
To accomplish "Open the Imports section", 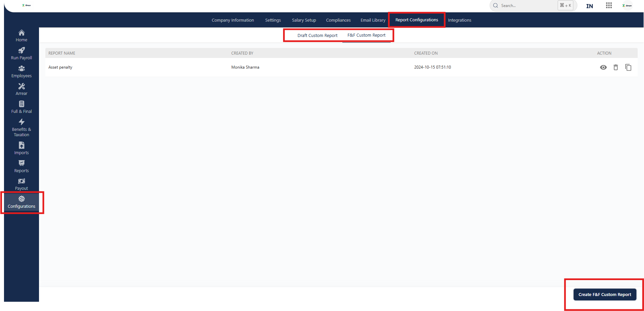I will (x=21, y=149).
